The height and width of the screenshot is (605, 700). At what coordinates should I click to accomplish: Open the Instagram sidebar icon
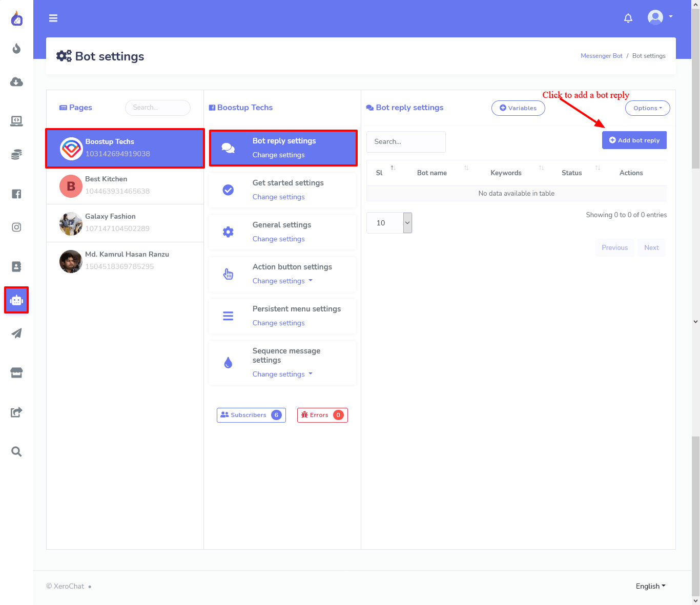[x=16, y=227]
